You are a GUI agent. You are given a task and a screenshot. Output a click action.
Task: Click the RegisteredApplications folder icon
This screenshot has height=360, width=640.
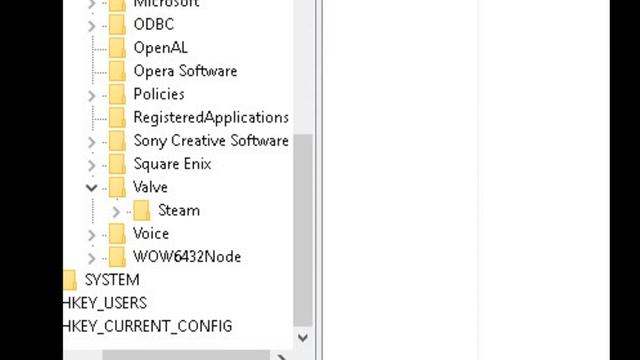click(117, 118)
